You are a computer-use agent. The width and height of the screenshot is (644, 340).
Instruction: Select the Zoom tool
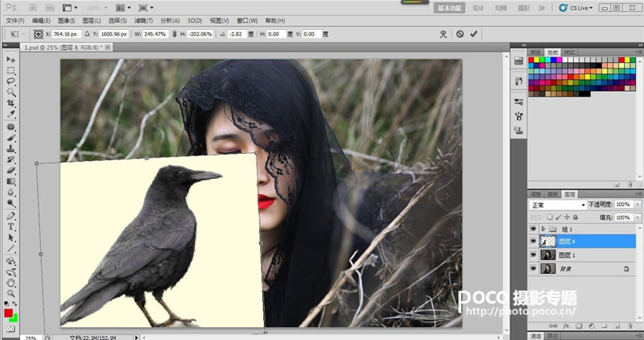[x=10, y=293]
